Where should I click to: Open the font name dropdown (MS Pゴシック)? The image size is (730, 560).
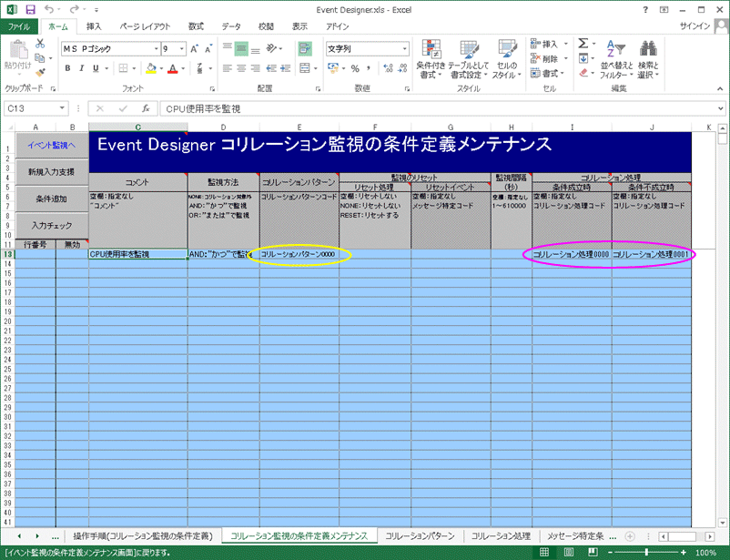tap(157, 49)
